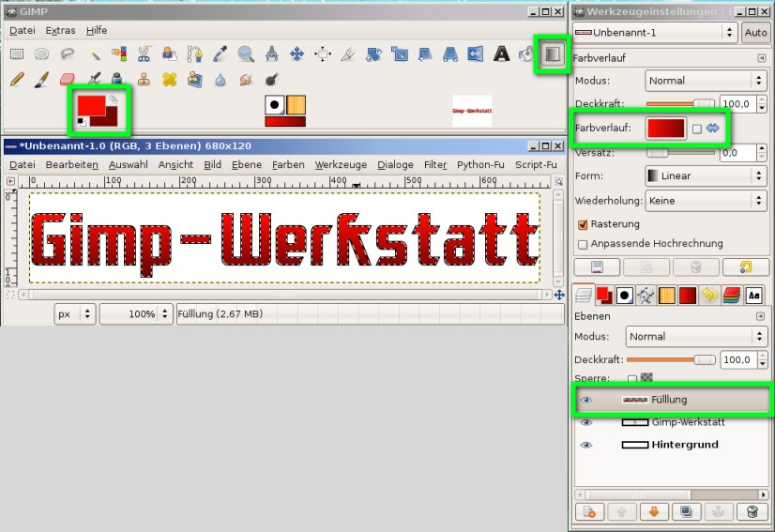
Task: Open the 100% zoom level dropdown
Action: 136,314
